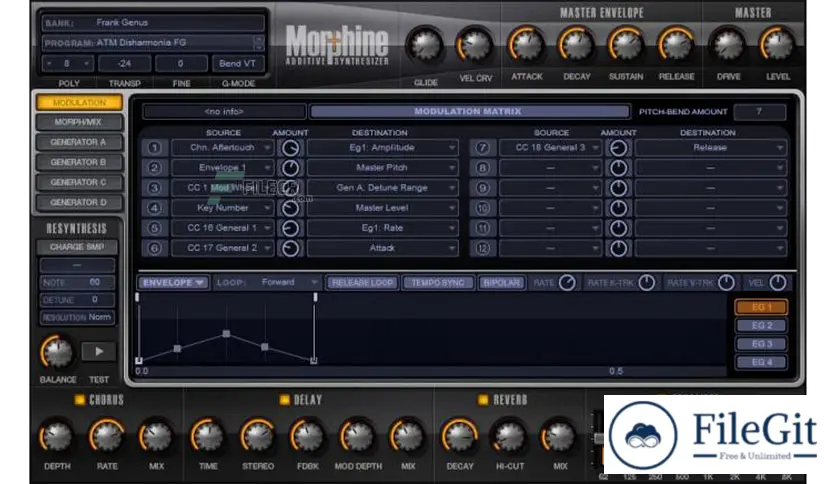Click the Resynthesis Balance knob
836x484 pixels.
(x=57, y=352)
